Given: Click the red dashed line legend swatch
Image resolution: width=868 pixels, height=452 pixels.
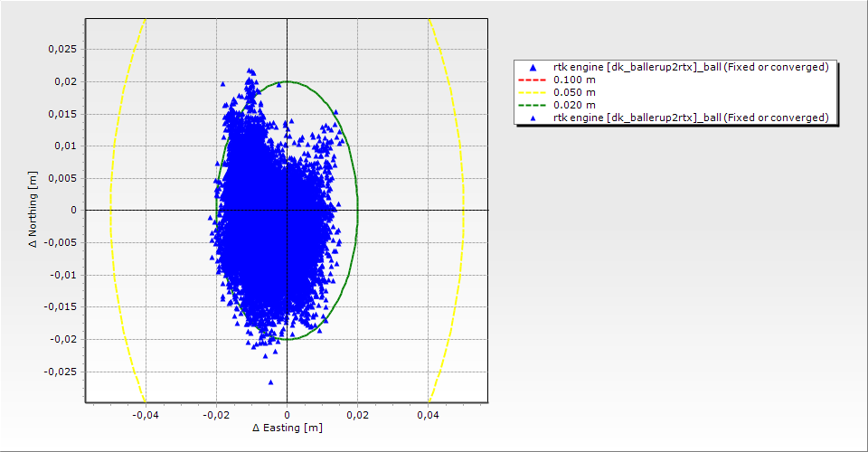Looking at the screenshot, I should 532,80.
